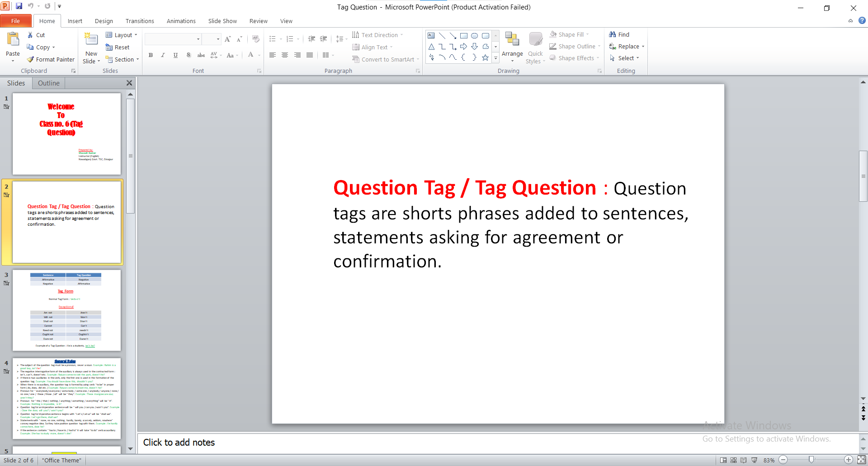The image size is (868, 466).
Task: Switch to the Insert ribbon tab
Action: (x=75, y=21)
